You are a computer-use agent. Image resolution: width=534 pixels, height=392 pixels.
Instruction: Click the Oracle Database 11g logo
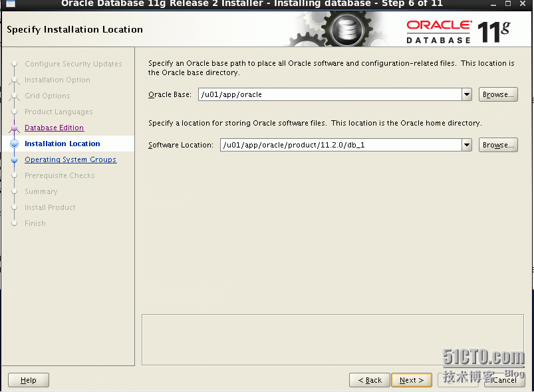458,32
